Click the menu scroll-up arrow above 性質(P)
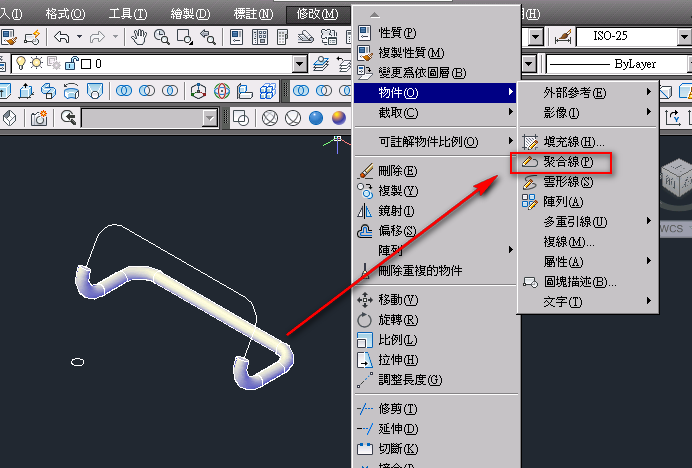Screen dimensions: 692x468 [x=375, y=15]
